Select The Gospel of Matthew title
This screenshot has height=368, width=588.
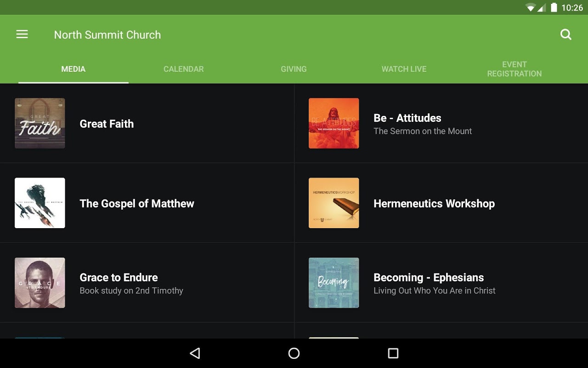tap(137, 204)
